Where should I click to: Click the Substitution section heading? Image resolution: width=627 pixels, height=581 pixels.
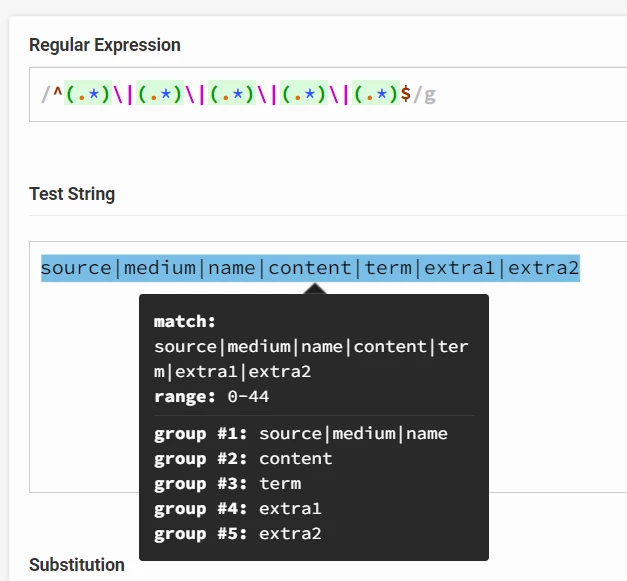point(77,565)
